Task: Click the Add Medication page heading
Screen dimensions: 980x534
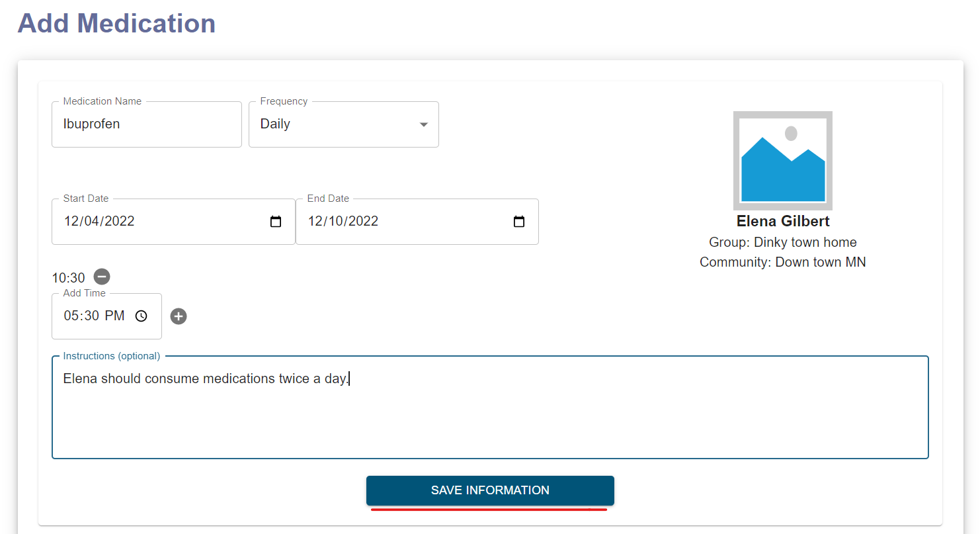Action: click(x=116, y=24)
